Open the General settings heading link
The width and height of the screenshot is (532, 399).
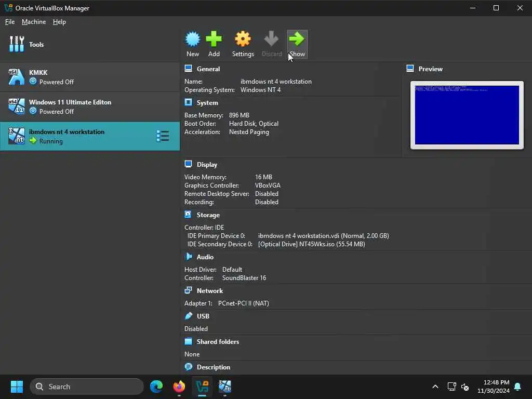(208, 69)
